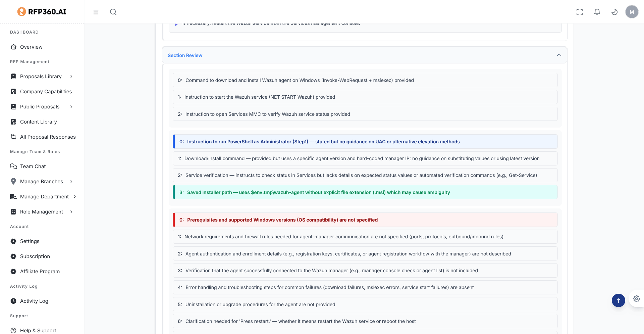Image resolution: width=644 pixels, height=334 pixels.
Task: Toggle the hamburger sidebar menu
Action: (96, 12)
